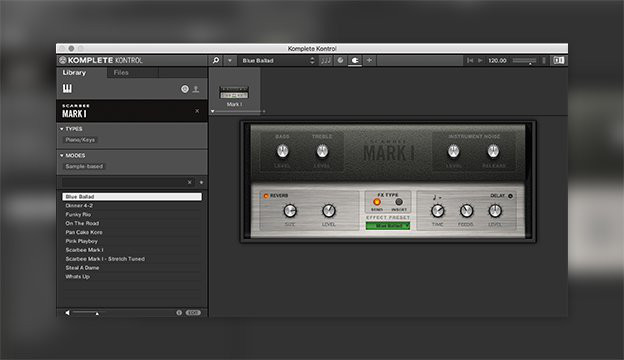Toggle the favorites star filter

tap(201, 182)
